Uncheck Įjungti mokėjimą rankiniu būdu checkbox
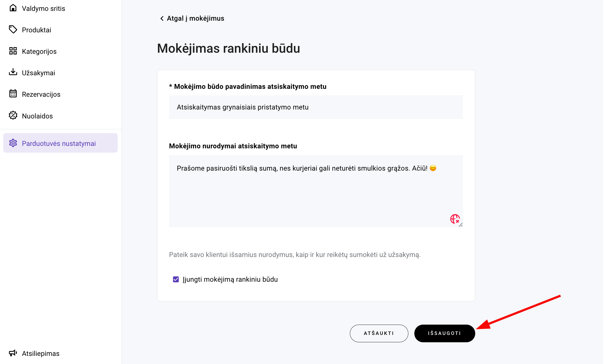Viewport: 603px width, 364px height. coord(176,279)
